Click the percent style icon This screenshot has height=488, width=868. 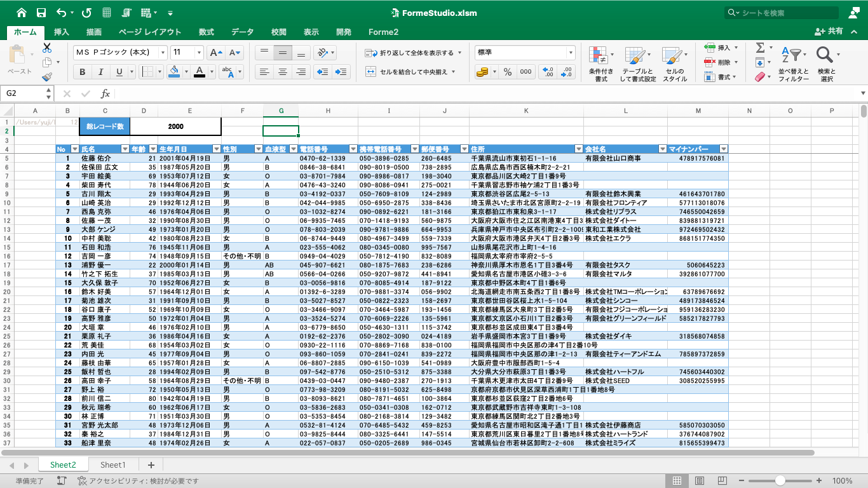507,72
